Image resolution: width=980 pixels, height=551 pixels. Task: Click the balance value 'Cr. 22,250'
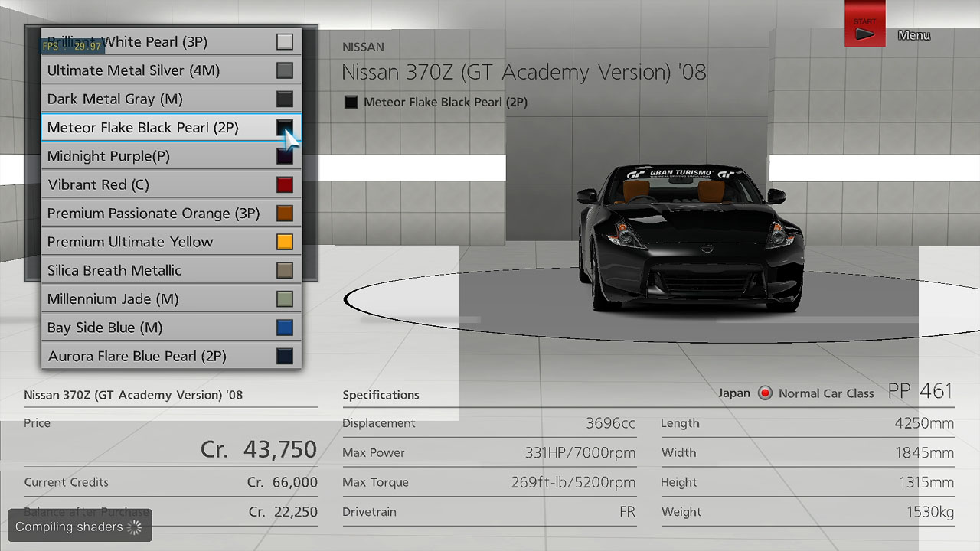pyautogui.click(x=283, y=512)
